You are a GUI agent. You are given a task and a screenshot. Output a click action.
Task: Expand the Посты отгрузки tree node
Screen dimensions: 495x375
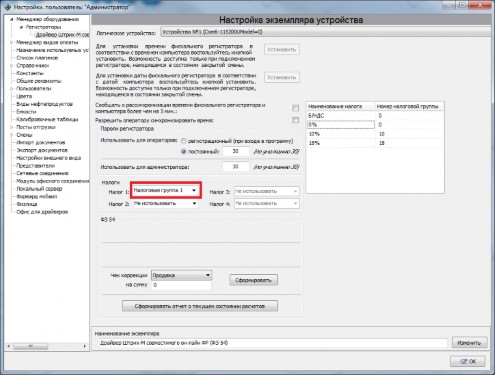pyautogui.click(x=12, y=127)
